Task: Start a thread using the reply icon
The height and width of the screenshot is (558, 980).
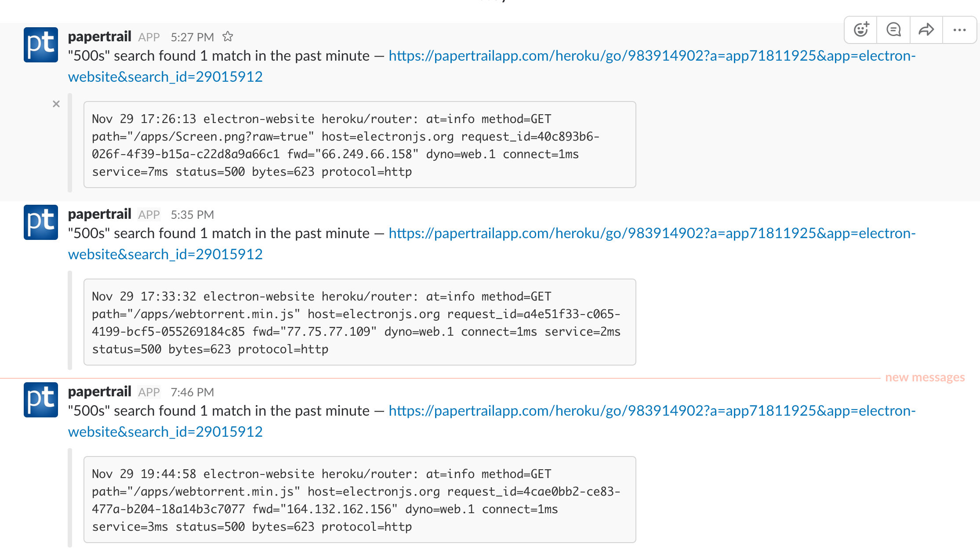Action: click(x=893, y=30)
